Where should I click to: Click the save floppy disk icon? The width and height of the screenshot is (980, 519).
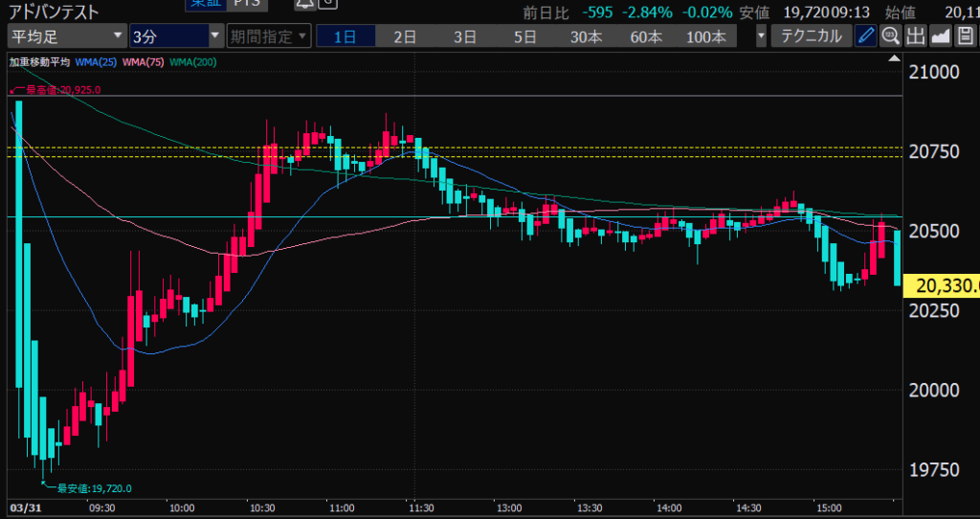click(965, 36)
